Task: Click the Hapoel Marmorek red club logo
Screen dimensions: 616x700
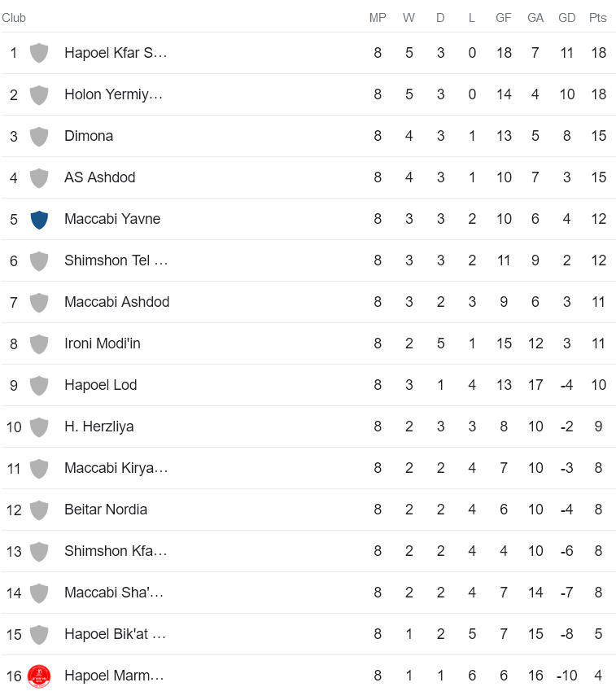Action: 39,676
